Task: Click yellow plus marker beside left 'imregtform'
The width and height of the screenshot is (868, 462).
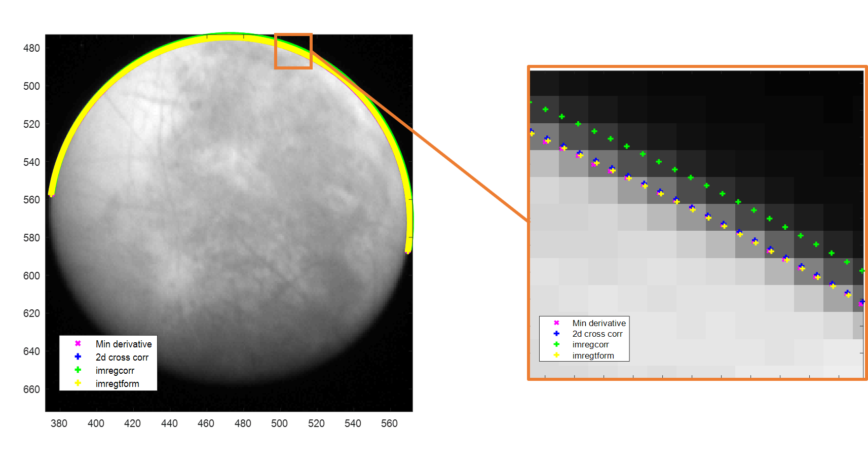Action: coord(78,383)
